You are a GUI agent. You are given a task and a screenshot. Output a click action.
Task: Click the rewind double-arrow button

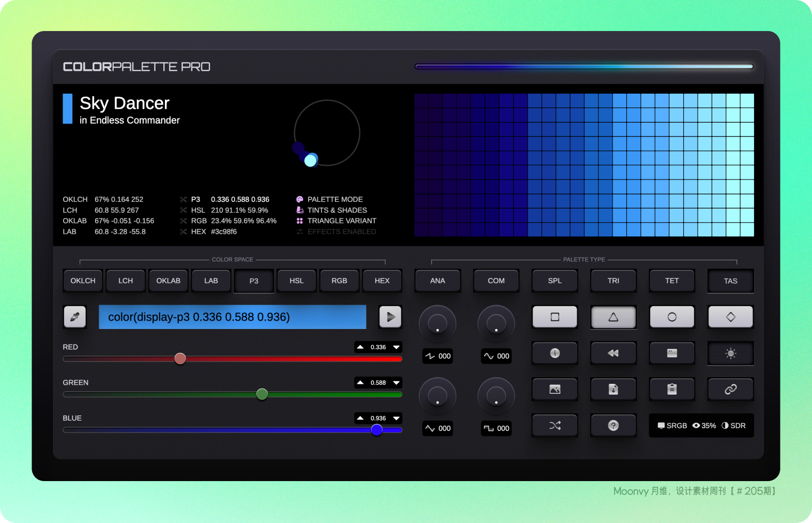click(x=613, y=353)
